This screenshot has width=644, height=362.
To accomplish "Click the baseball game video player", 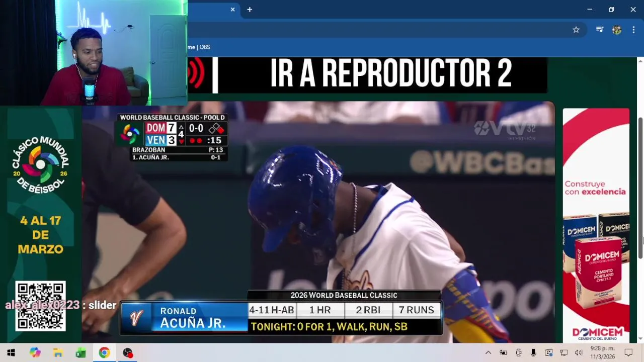I will 318,222.
